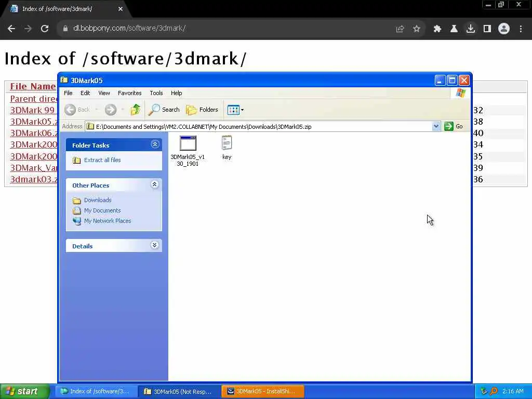Open 3DMark_Vantage link in browser
The height and width of the screenshot is (399, 532).
click(x=34, y=168)
